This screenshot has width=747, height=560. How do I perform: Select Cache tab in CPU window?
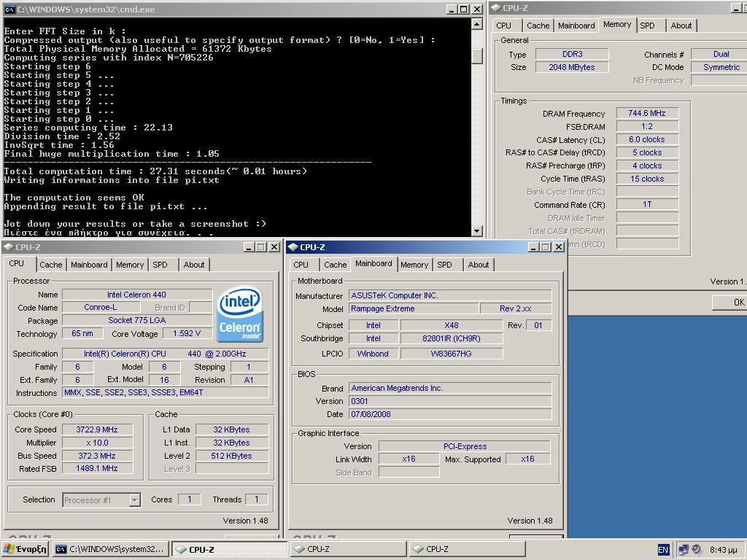click(50, 265)
